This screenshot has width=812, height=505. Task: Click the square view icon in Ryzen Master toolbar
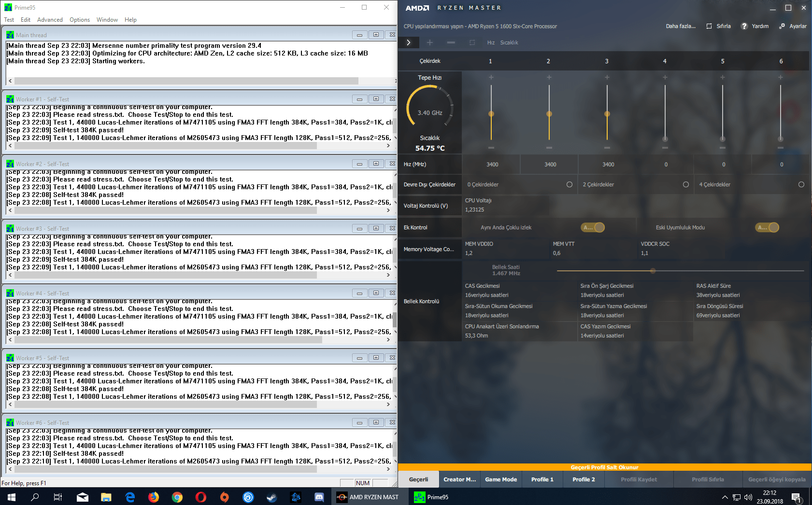[472, 42]
